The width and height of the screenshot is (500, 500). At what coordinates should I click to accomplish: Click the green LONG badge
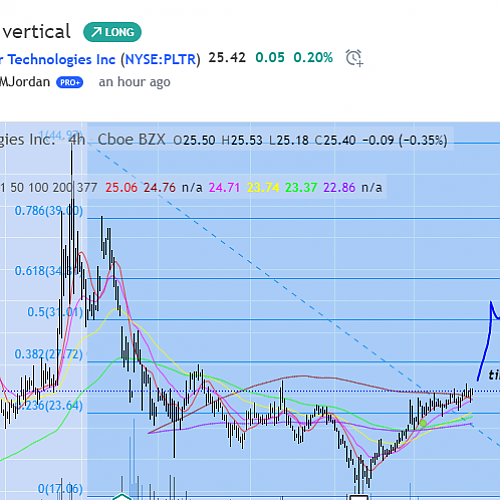112,32
